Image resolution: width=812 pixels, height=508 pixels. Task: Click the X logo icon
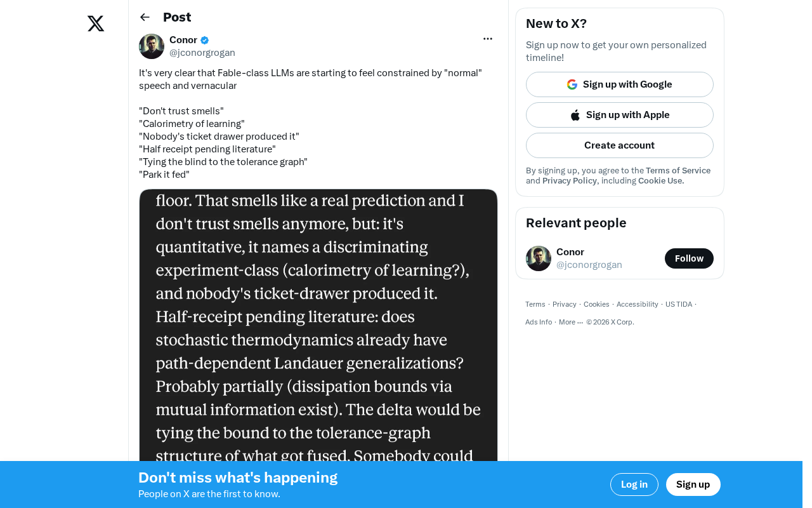(96, 23)
